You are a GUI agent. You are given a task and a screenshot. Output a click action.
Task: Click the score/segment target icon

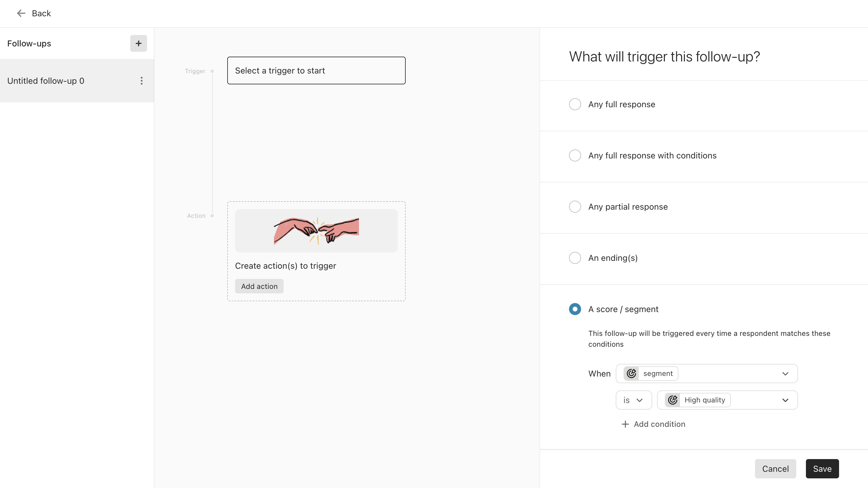(631, 373)
